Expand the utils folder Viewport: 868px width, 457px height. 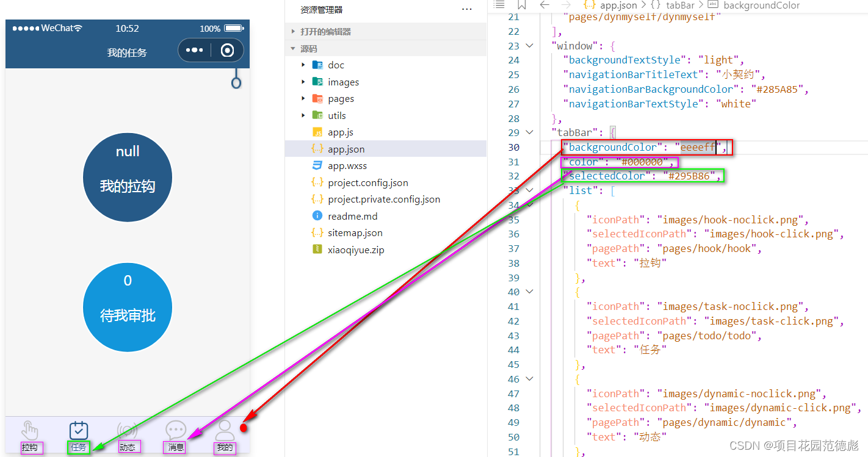point(303,115)
